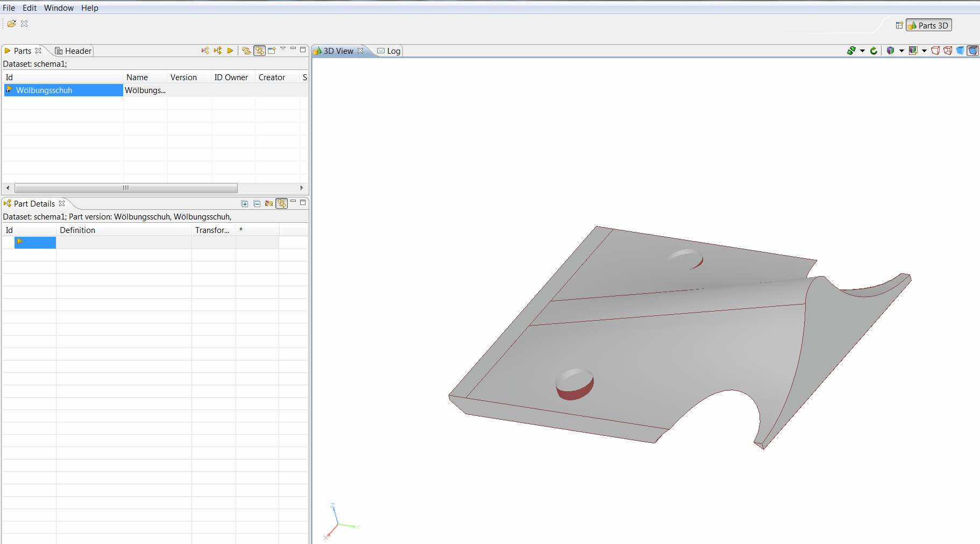The image size is (980, 544).
Task: Open the Window menu
Action: point(59,8)
